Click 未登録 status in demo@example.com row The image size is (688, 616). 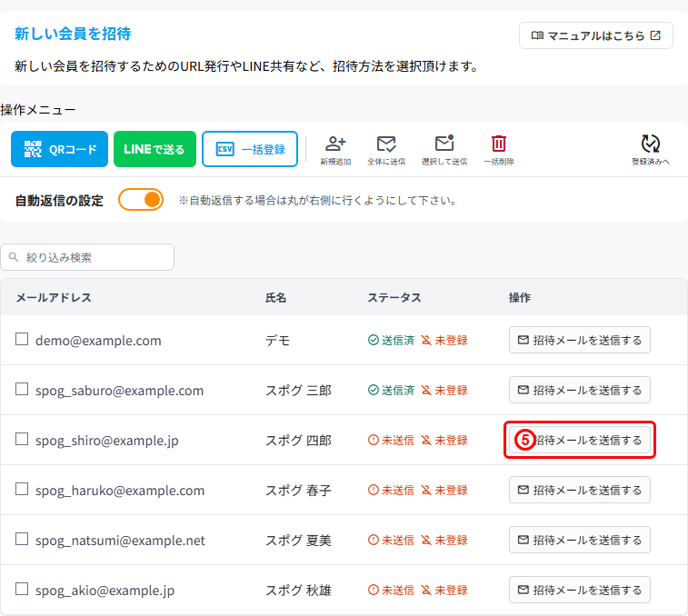444,341
